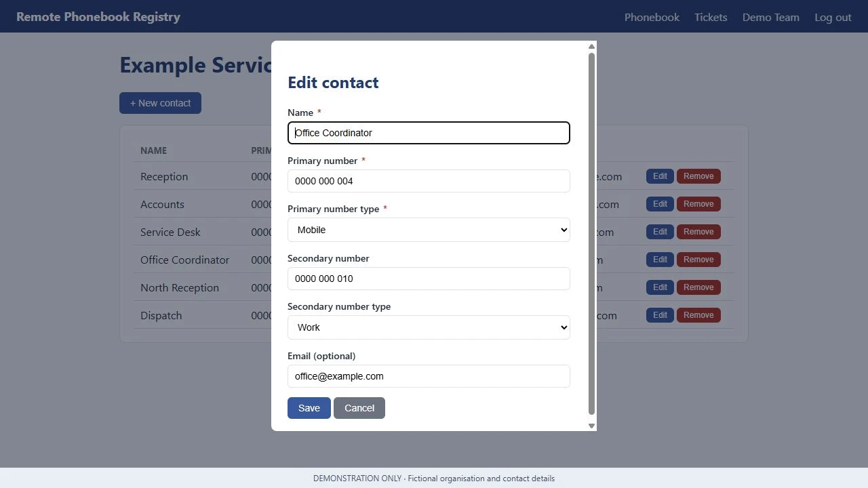Viewport: 868px width, 488px height.
Task: Click the dialog scrollbar down arrow
Action: [591, 426]
